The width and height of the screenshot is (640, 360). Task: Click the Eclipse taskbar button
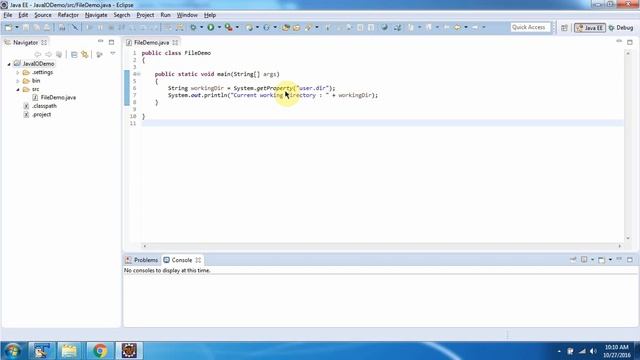click(129, 351)
